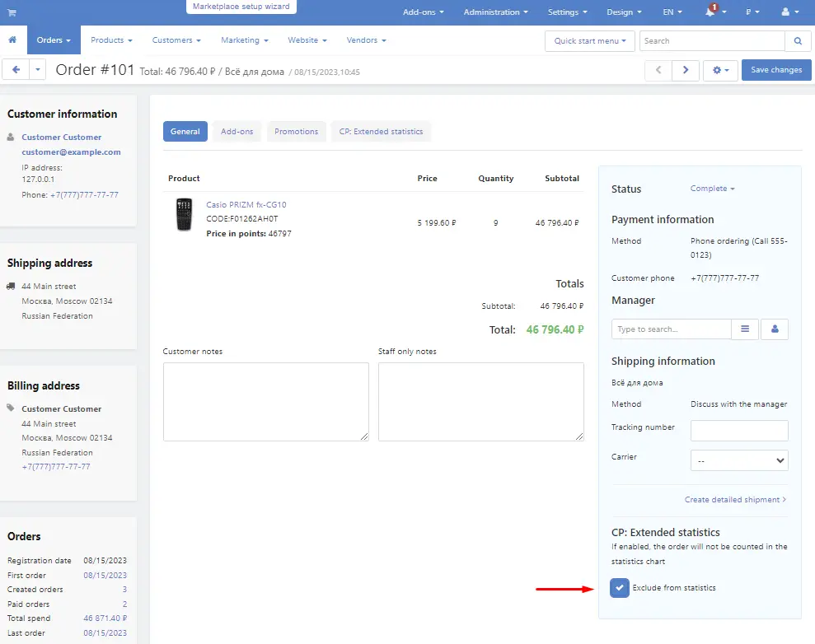
Task: Click the First order date link
Action: [x=105, y=576]
